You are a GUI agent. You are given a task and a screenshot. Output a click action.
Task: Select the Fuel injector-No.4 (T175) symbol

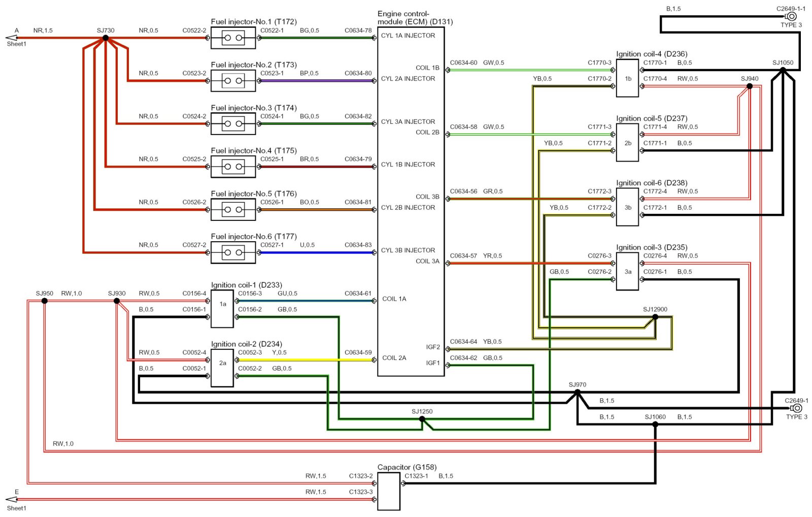(x=233, y=167)
